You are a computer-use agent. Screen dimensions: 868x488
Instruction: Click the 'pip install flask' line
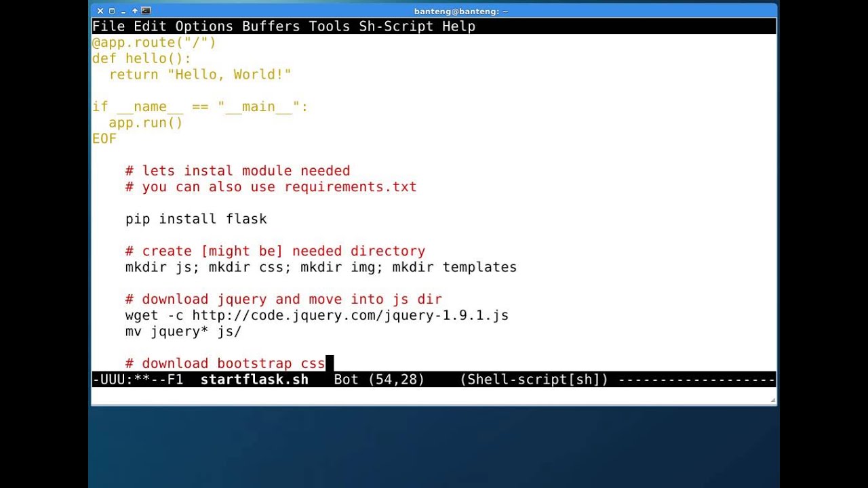196,219
